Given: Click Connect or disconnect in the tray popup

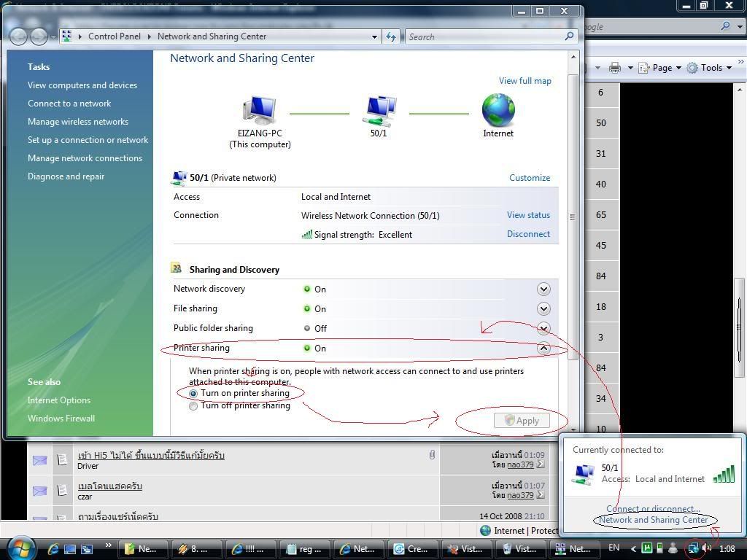Looking at the screenshot, I should (x=651, y=508).
